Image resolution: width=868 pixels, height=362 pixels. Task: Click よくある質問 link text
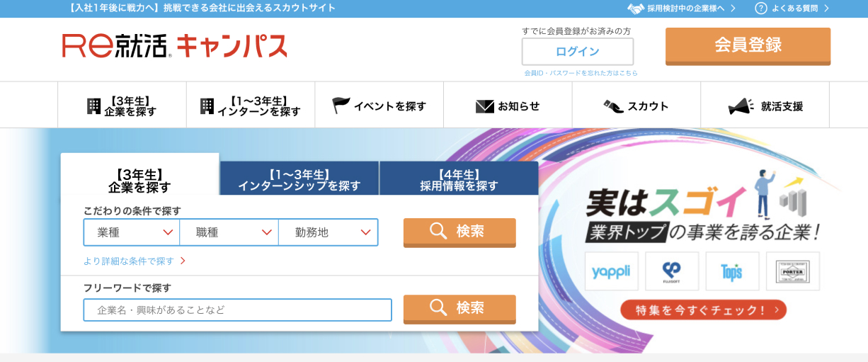click(x=794, y=9)
